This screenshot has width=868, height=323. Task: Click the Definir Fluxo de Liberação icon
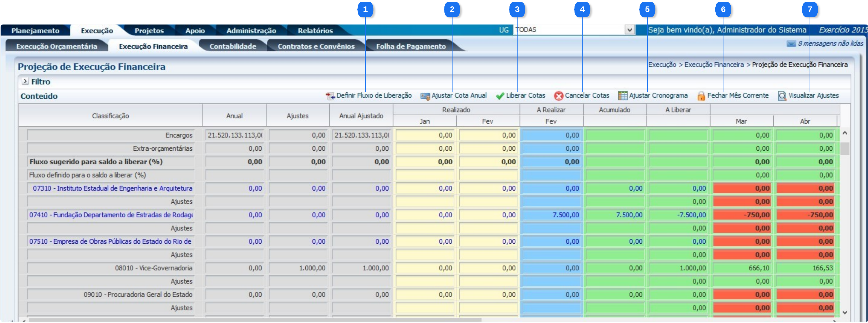click(x=330, y=96)
